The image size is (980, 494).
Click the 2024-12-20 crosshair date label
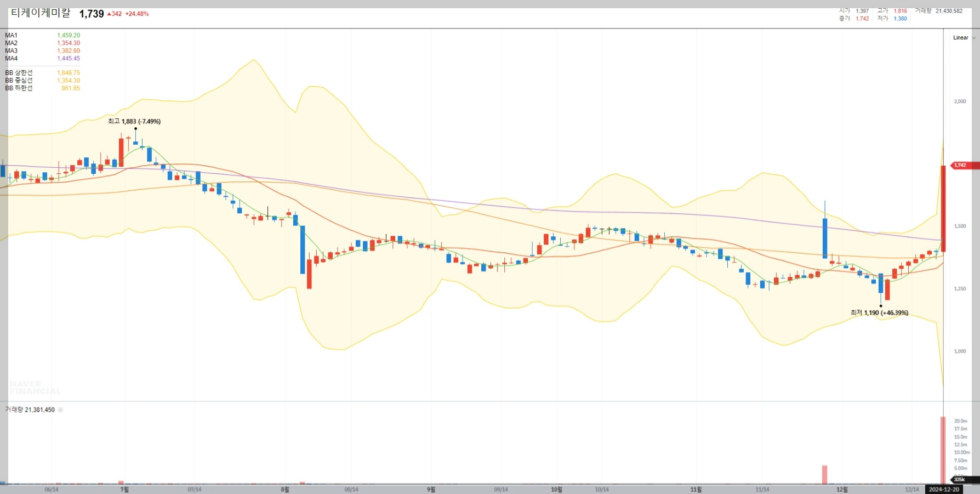click(x=944, y=489)
